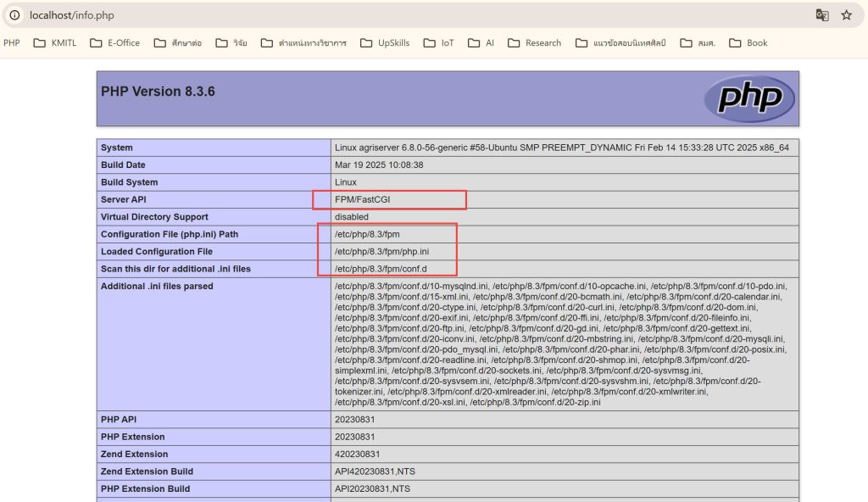Image resolution: width=868 pixels, height=502 pixels.
Task: Open the translate page icon
Action: pyautogui.click(x=822, y=15)
